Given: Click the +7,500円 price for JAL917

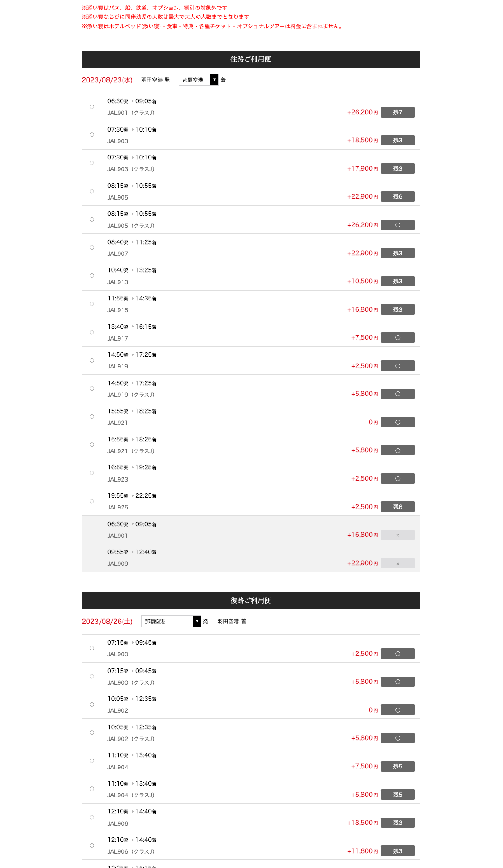Looking at the screenshot, I should [364, 337].
